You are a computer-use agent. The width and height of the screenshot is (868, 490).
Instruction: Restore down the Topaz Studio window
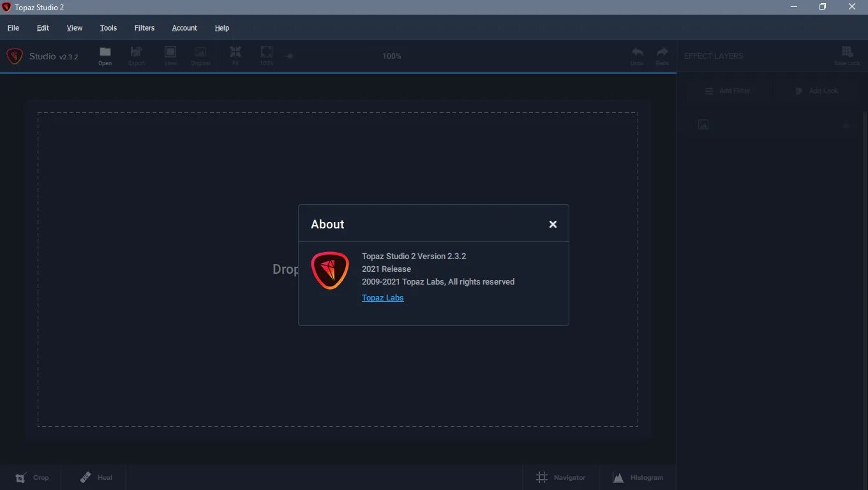coord(823,7)
